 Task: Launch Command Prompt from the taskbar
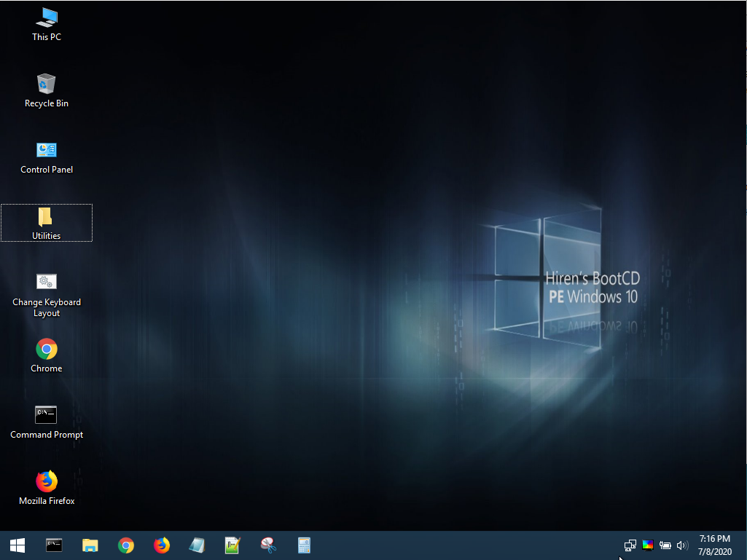pyautogui.click(x=54, y=545)
